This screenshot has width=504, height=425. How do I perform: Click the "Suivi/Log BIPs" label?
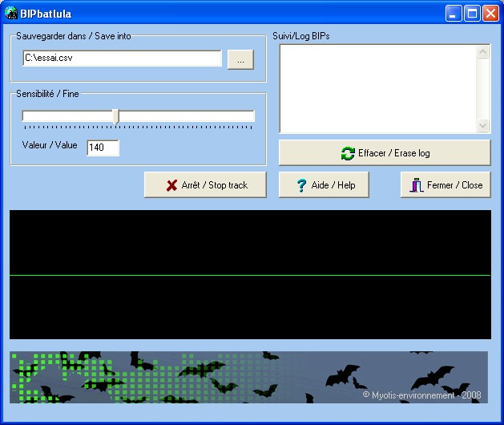point(301,36)
